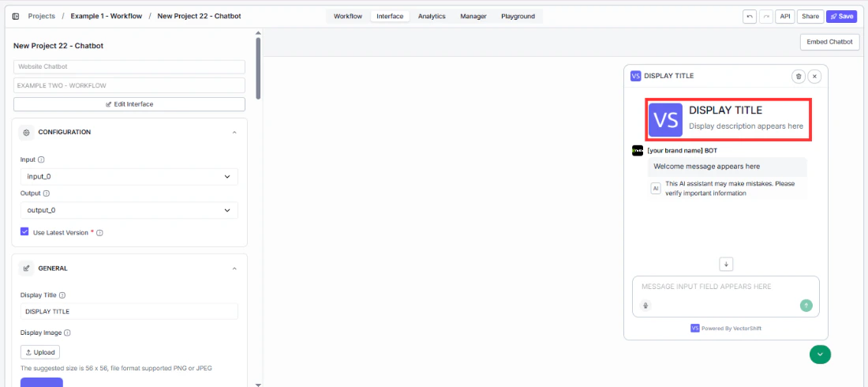Upload a display image with the Upload button

point(40,352)
